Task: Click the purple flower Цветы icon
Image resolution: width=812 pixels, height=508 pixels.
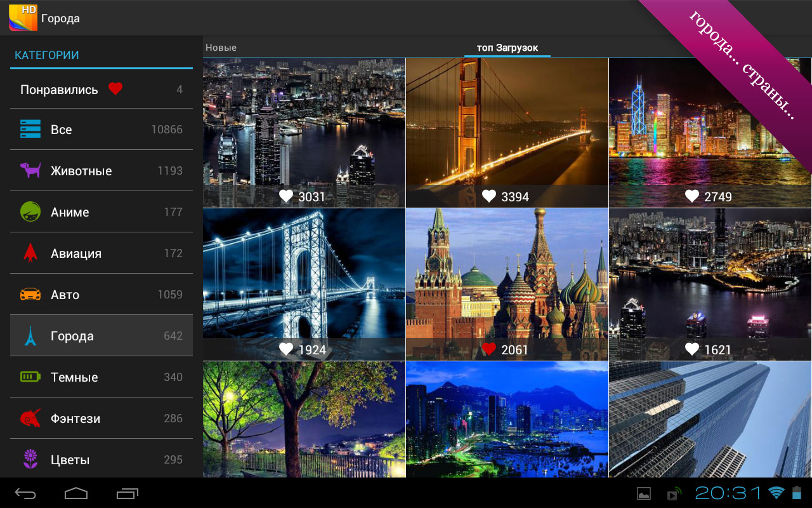Action: pyautogui.click(x=30, y=459)
